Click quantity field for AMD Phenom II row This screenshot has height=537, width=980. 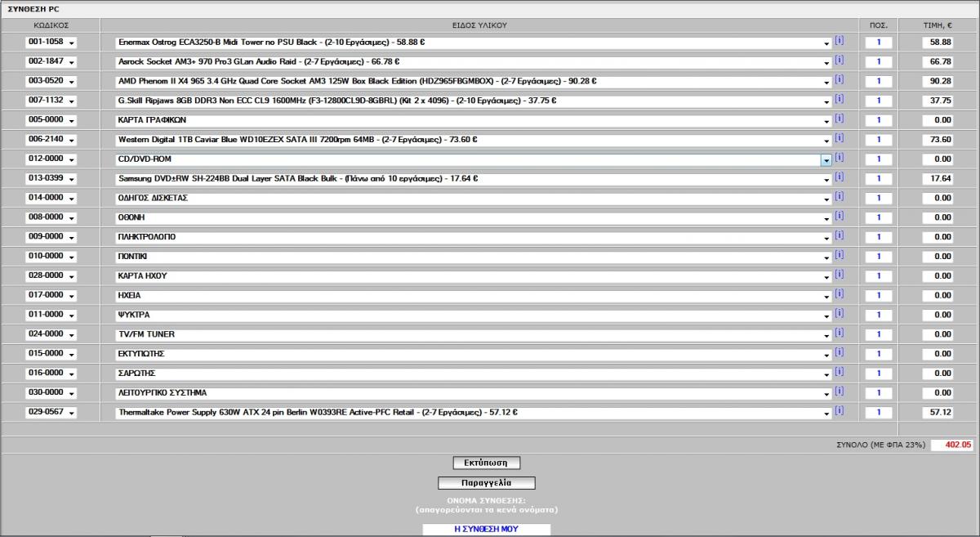[879, 81]
